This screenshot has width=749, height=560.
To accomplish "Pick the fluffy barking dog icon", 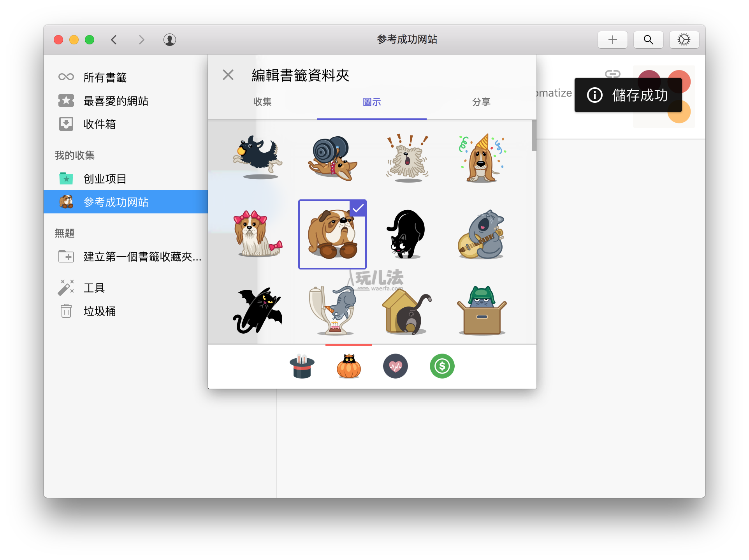I will point(407,158).
